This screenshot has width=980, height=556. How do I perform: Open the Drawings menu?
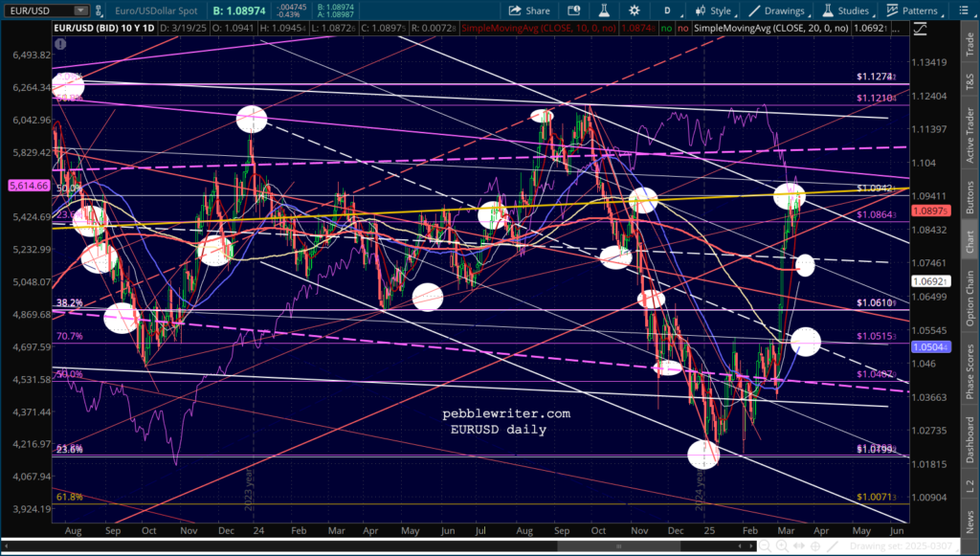779,11
